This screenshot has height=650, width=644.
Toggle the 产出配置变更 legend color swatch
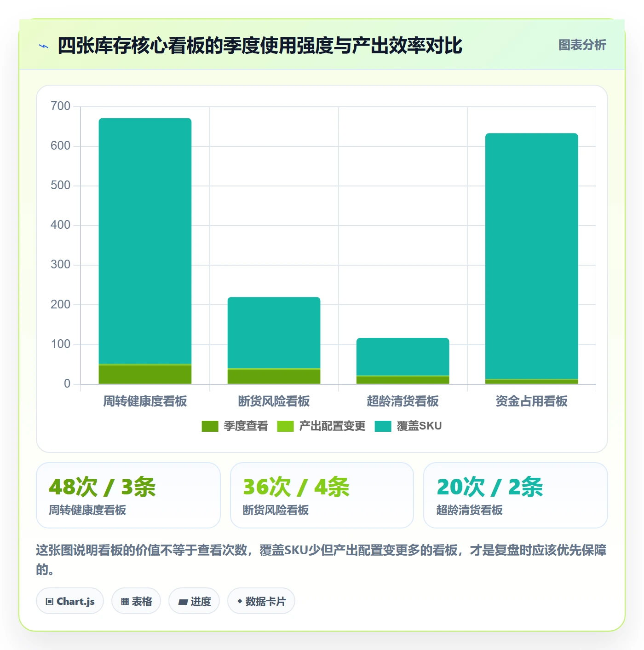pos(285,426)
